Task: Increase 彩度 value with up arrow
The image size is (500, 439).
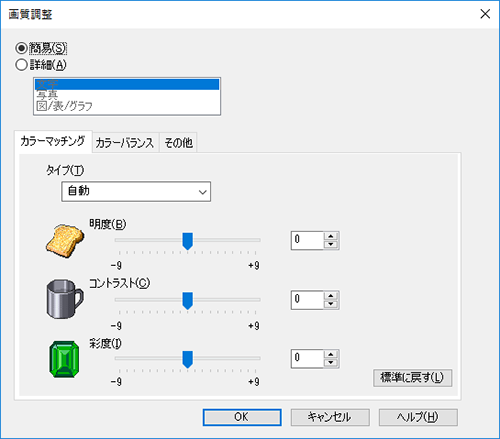Action: pos(331,354)
